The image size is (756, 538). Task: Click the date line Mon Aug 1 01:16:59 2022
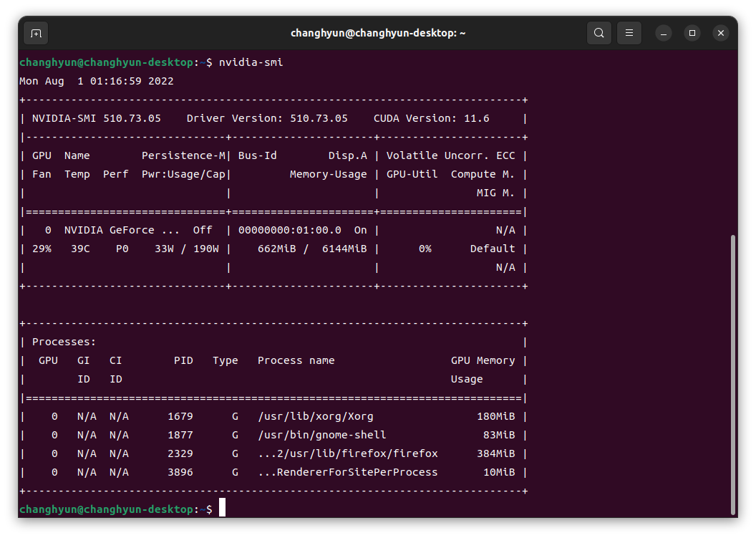click(x=97, y=81)
